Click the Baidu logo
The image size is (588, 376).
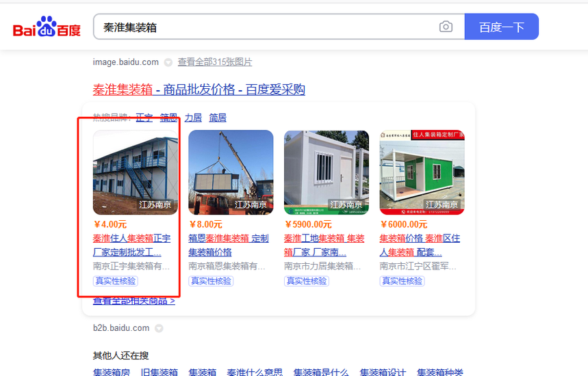[47, 27]
